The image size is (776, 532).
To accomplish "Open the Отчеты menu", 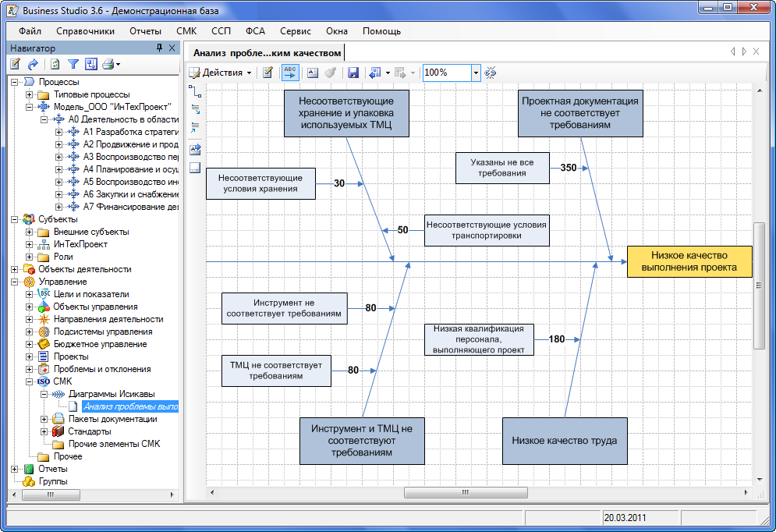I will coord(146,31).
